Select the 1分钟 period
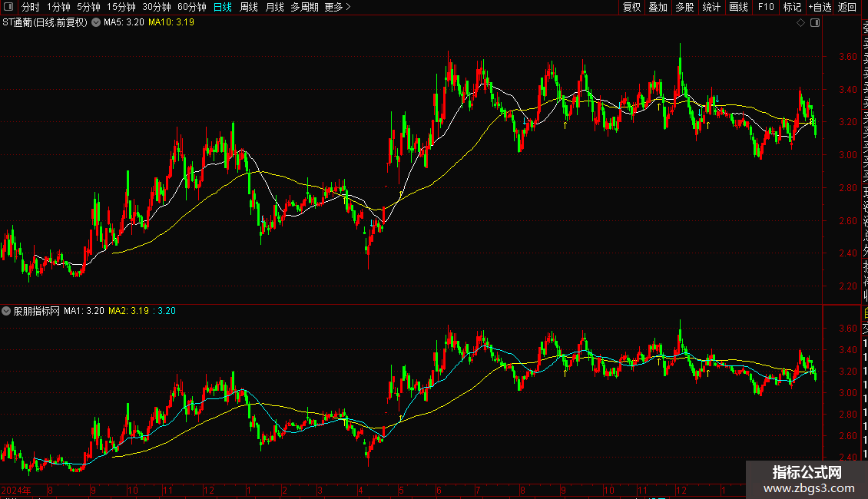 click(58, 7)
